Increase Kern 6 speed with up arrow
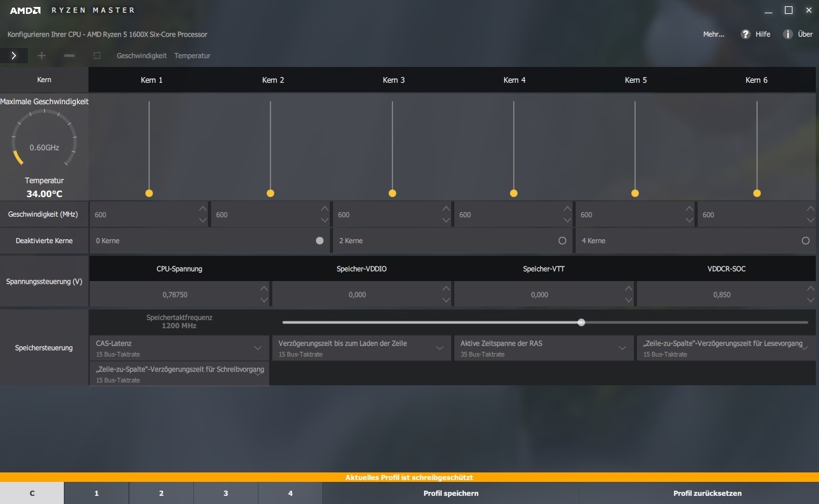This screenshot has height=504, width=819. point(810,208)
